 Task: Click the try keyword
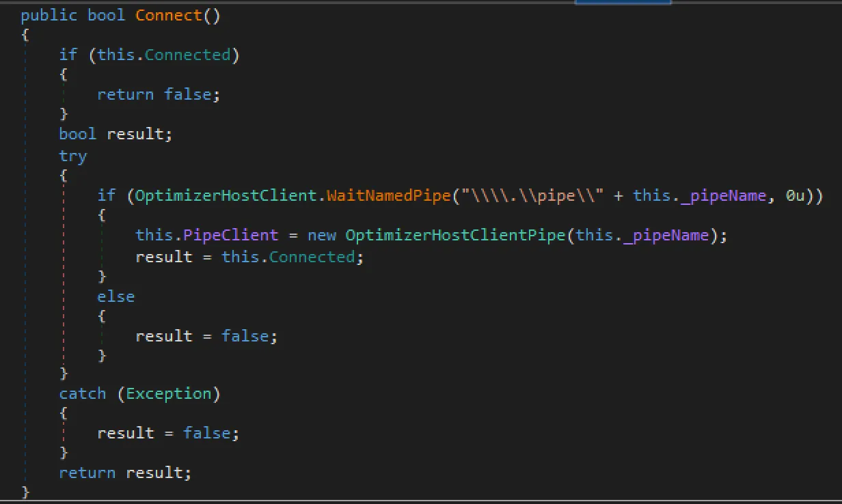(x=72, y=156)
